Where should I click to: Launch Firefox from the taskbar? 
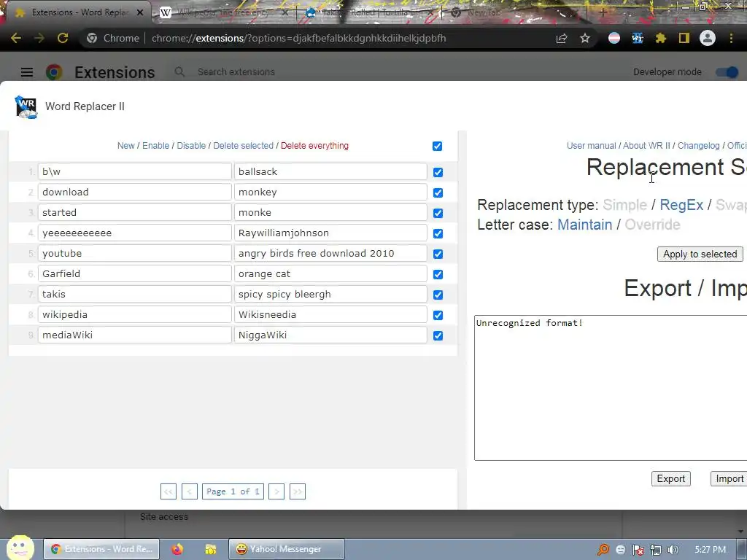point(177,549)
